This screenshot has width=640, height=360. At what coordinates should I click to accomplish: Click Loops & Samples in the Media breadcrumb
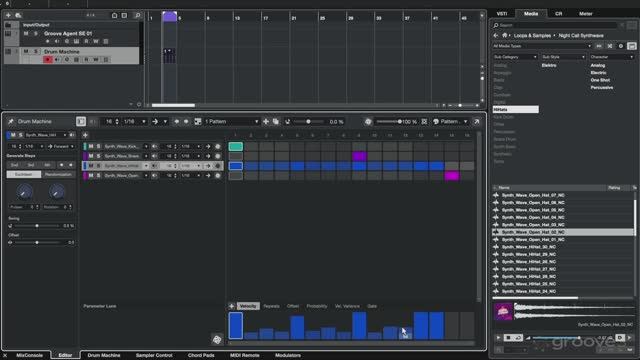532,36
